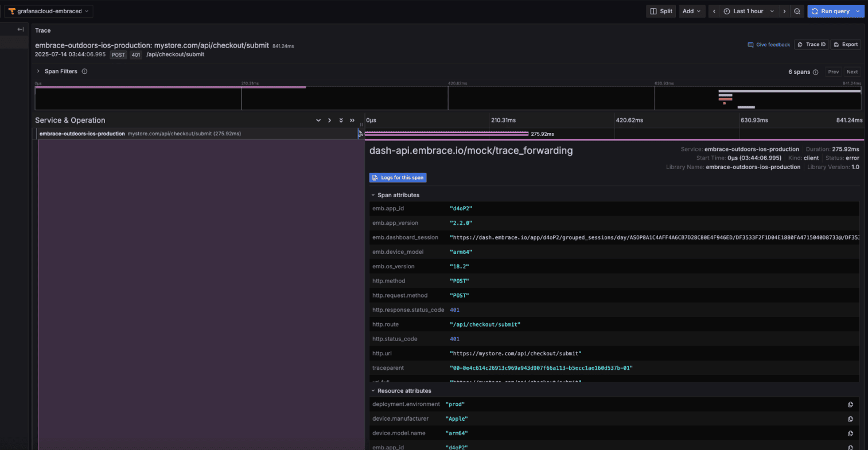Click the span title dash-api.embrace.io/mock/trace_forwarding
Screen dimensions: 868x450
click(x=471, y=151)
